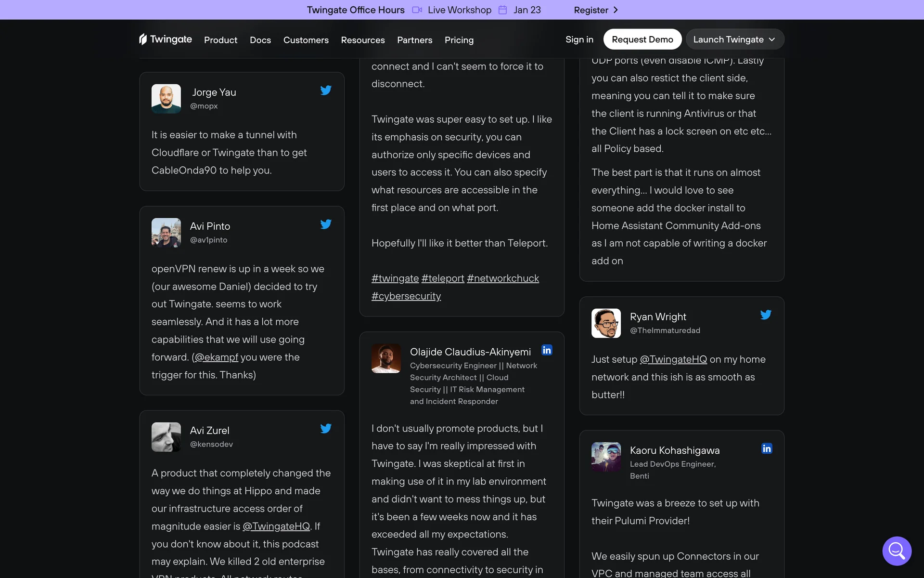
Task: Open the Resources navigation menu
Action: click(x=362, y=40)
